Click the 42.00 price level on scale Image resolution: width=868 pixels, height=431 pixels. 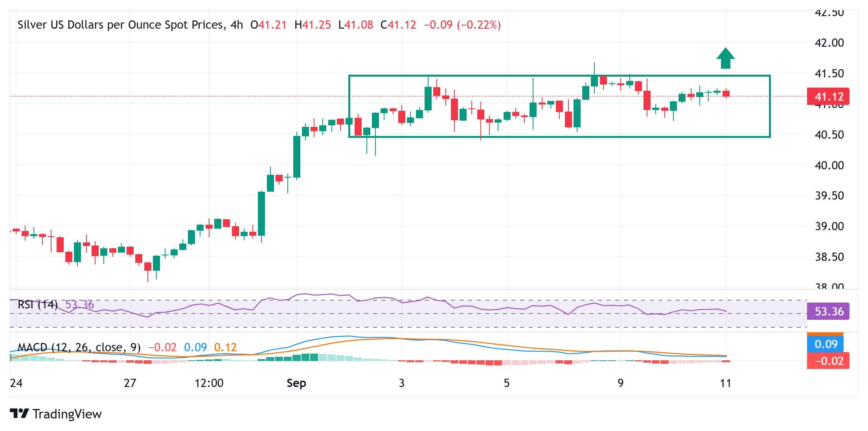(x=829, y=43)
